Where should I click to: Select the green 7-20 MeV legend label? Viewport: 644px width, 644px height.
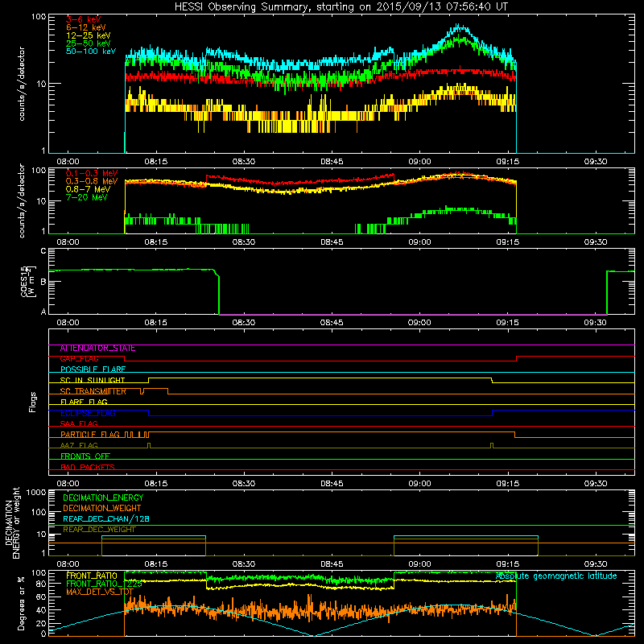tap(87, 197)
